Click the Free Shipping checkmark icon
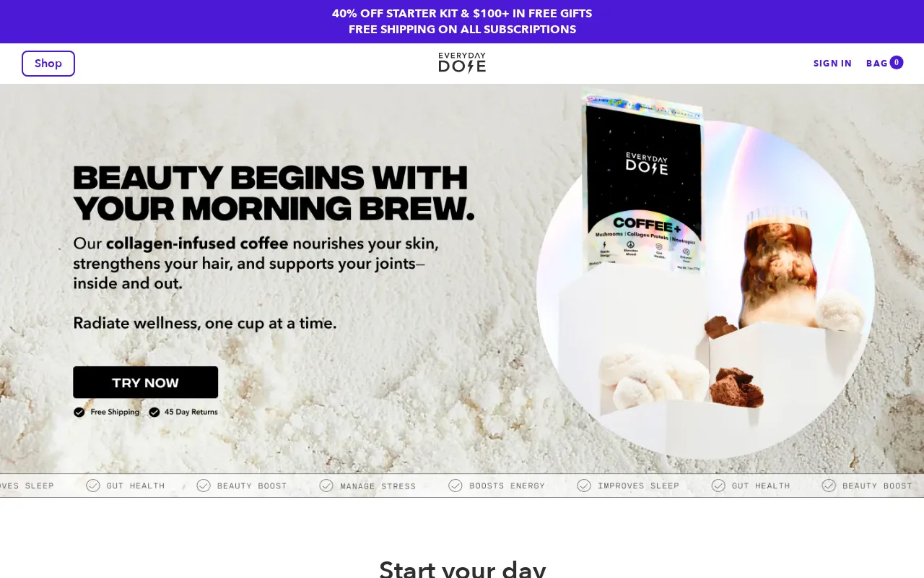 [79, 412]
